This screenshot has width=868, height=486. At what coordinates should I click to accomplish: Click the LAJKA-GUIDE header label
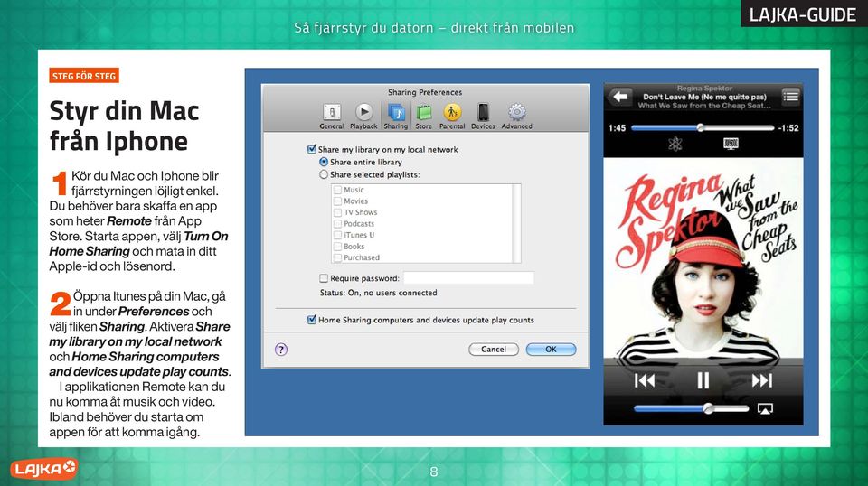803,14
